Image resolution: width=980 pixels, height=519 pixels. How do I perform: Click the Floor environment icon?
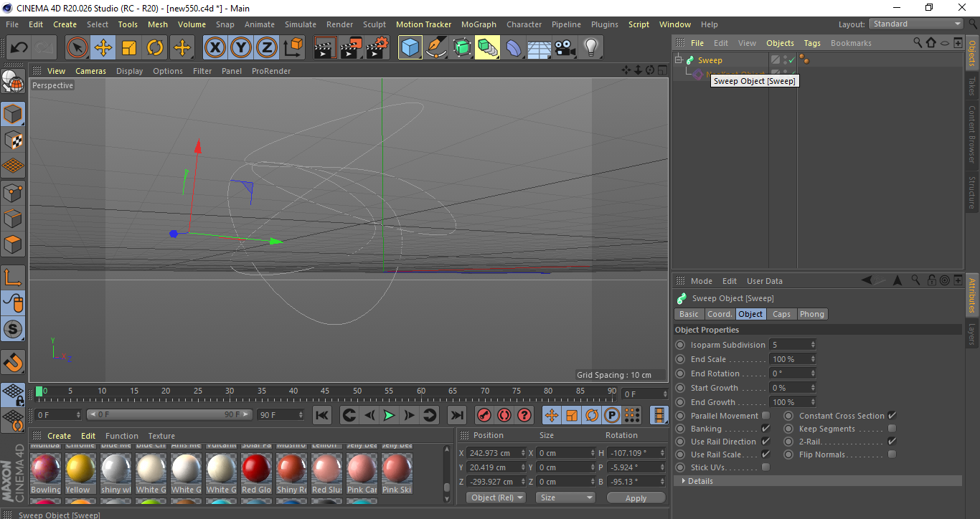[x=539, y=48]
